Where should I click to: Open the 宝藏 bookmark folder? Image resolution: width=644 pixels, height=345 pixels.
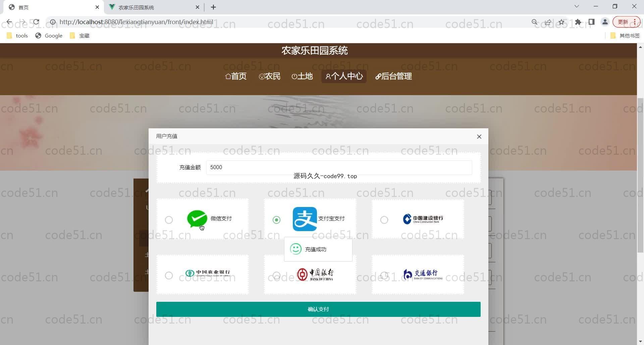coord(79,36)
